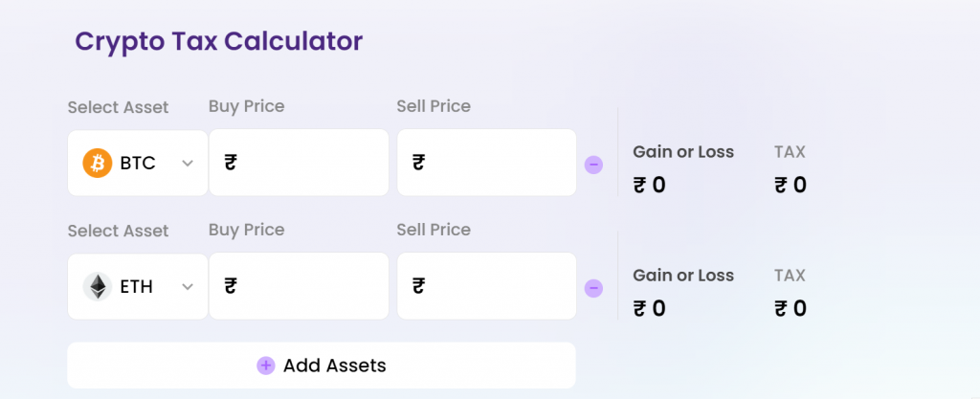This screenshot has width=980, height=399.
Task: Open the BTC Select Asset combo box
Action: (138, 163)
